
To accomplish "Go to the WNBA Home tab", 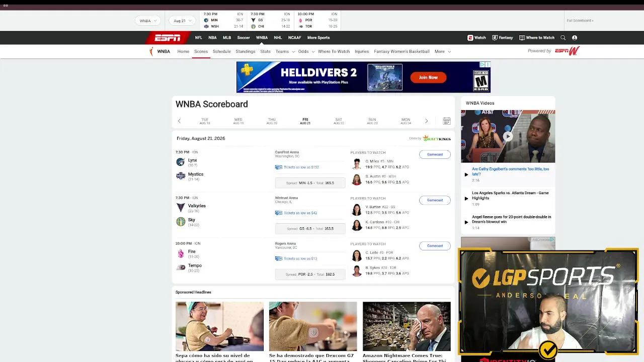I will [x=183, y=51].
